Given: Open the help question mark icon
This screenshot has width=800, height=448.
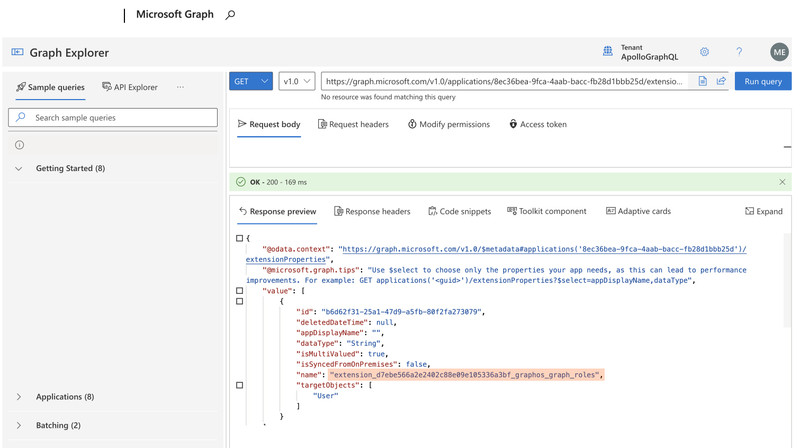Looking at the screenshot, I should (x=739, y=52).
